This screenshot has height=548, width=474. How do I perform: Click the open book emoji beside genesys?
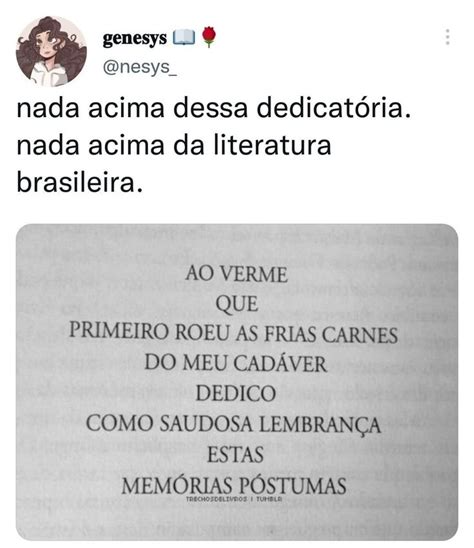pyautogui.click(x=184, y=37)
